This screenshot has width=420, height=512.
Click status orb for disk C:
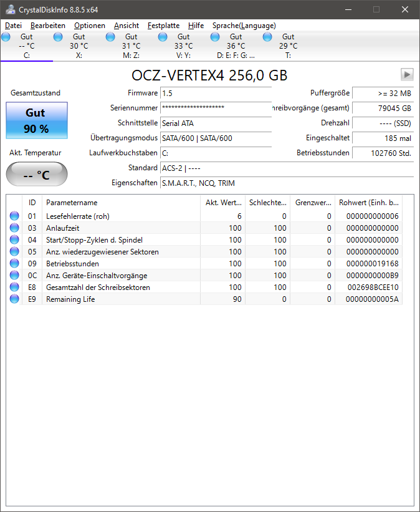coord(6,37)
